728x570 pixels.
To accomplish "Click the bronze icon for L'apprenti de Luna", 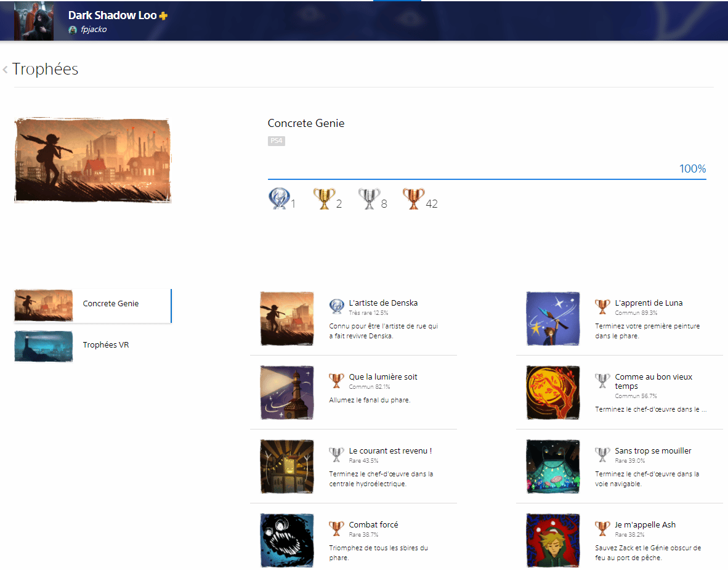I will coord(602,307).
